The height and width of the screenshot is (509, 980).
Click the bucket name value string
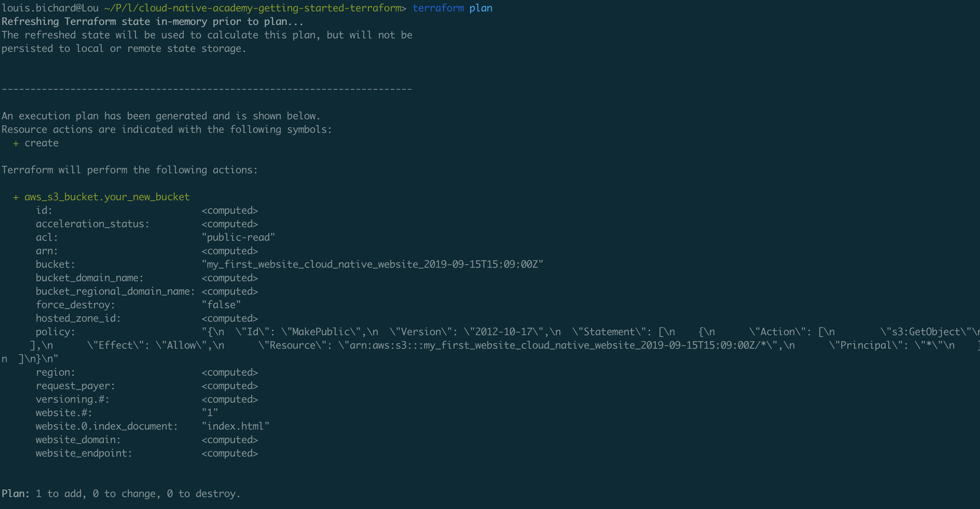tap(372, 264)
